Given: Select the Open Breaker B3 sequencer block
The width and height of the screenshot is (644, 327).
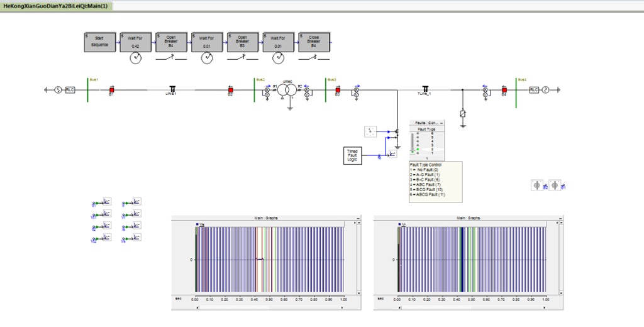Looking at the screenshot, I should pyautogui.click(x=243, y=42).
